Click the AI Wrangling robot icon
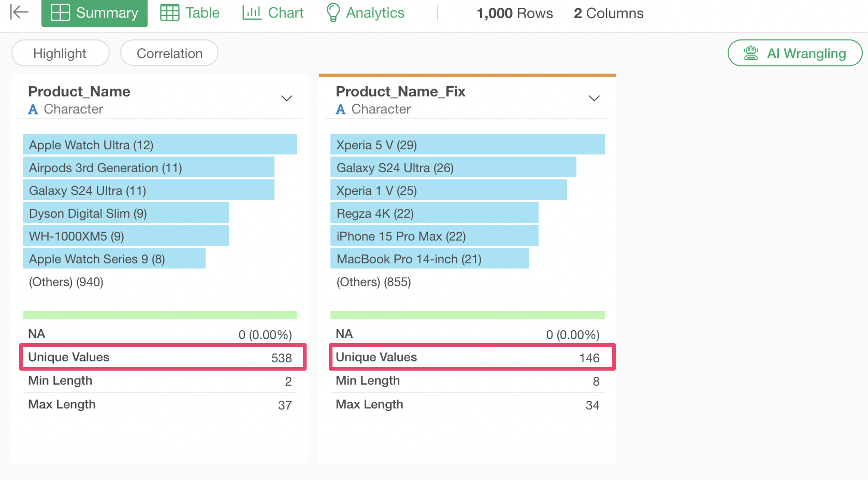 [751, 53]
